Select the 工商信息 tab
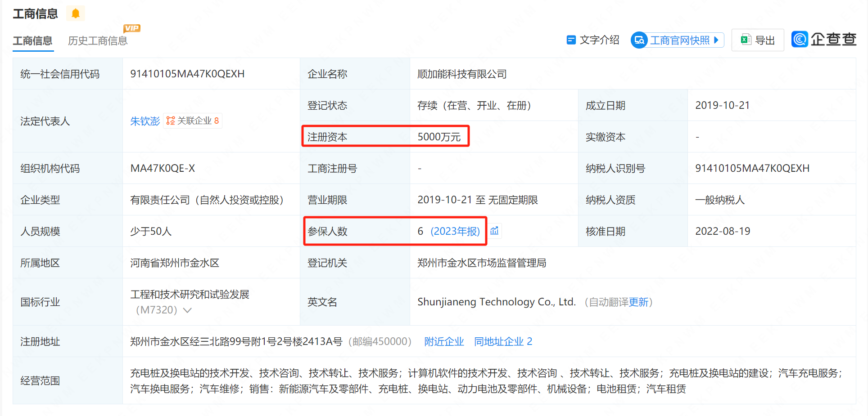The height and width of the screenshot is (416, 868). point(32,41)
